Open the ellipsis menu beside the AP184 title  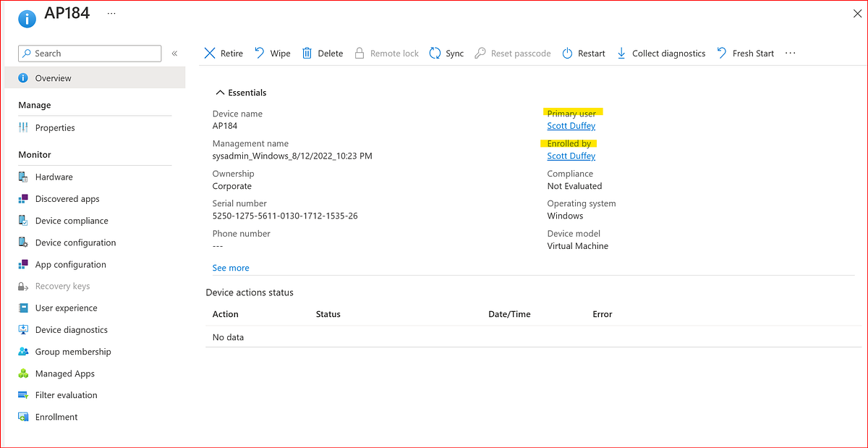pos(111,12)
